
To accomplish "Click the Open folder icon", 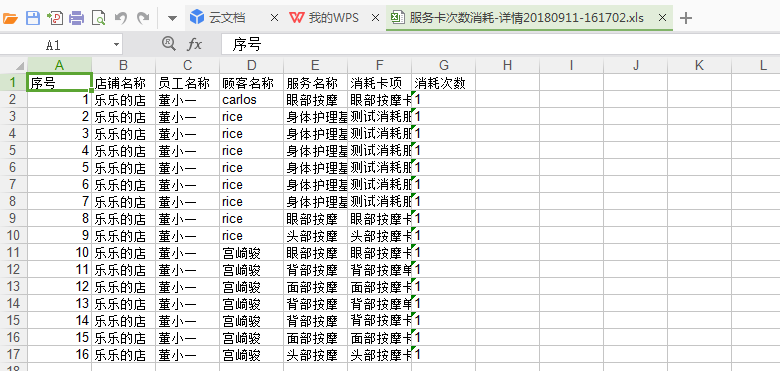I will tap(10, 19).
